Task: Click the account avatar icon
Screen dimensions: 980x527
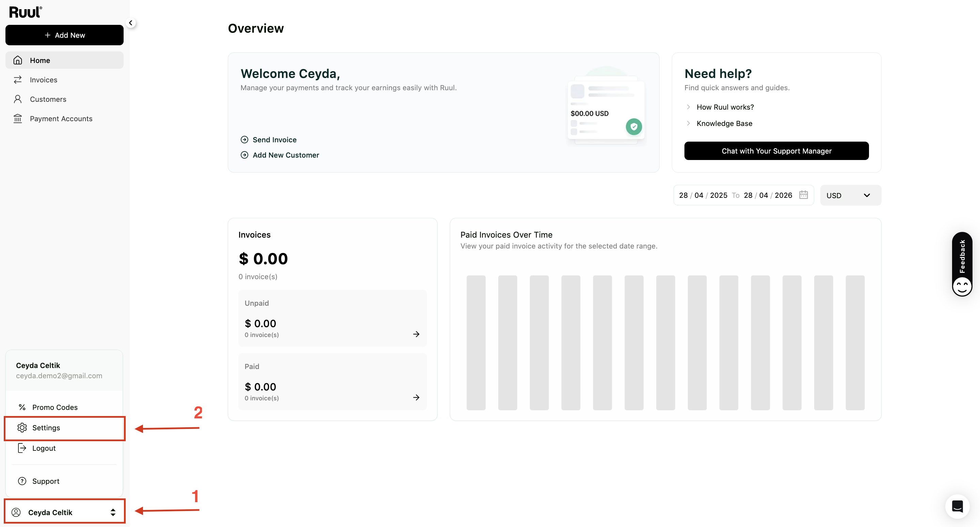Action: coord(16,512)
